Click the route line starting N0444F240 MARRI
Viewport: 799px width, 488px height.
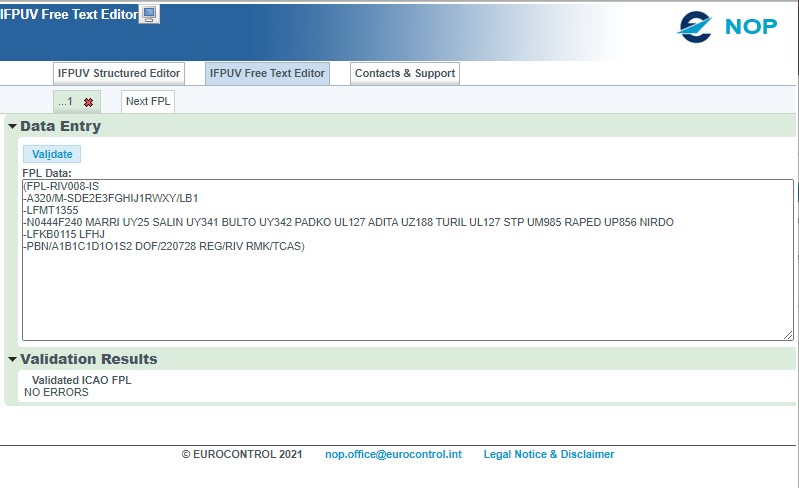[349, 222]
